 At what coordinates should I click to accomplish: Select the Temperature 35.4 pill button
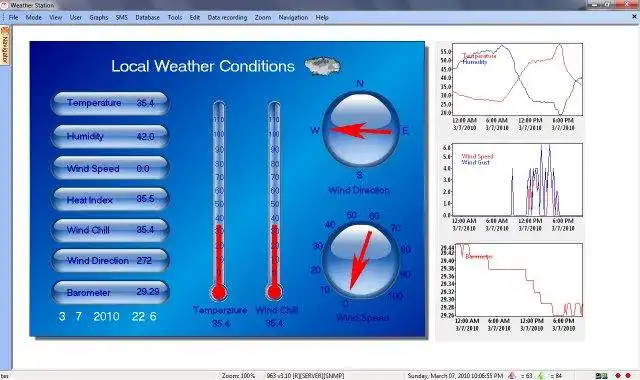tap(110, 103)
